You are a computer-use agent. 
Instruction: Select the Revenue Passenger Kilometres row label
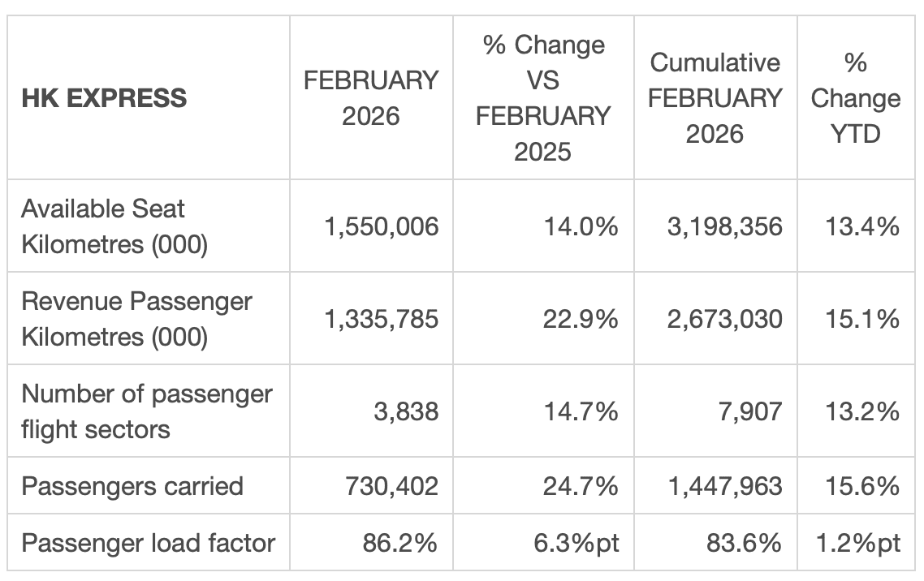137,319
